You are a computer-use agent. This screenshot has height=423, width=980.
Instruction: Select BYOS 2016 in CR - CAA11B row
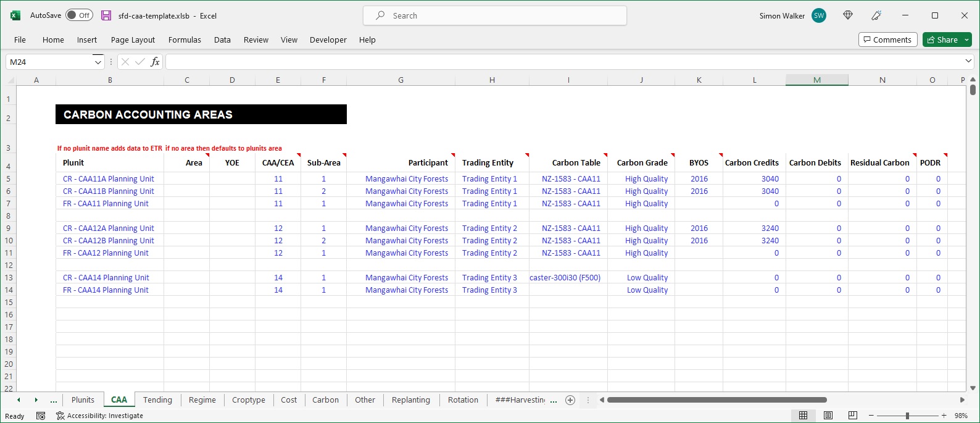tap(699, 191)
